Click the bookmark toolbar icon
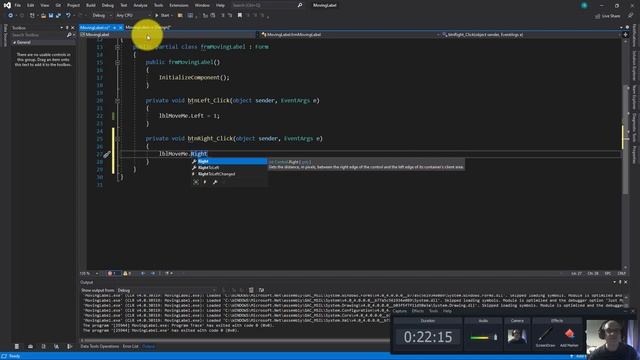The width and height of the screenshot is (640, 360). [x=240, y=16]
